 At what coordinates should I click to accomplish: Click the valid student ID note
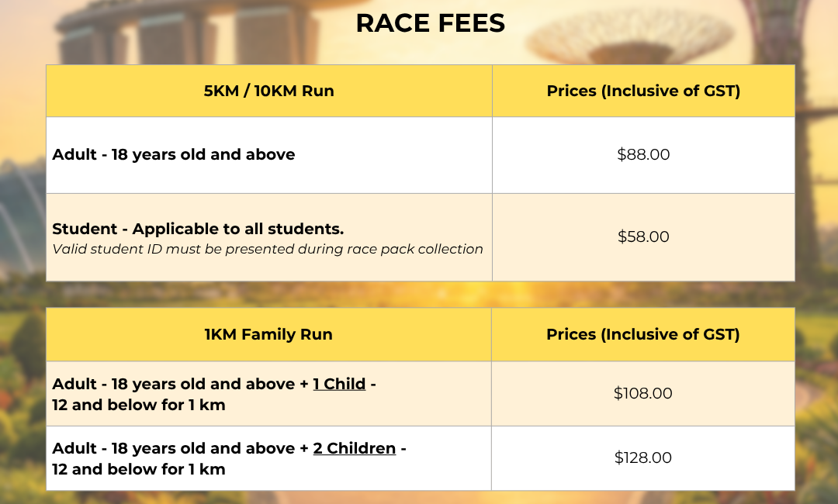click(x=268, y=250)
